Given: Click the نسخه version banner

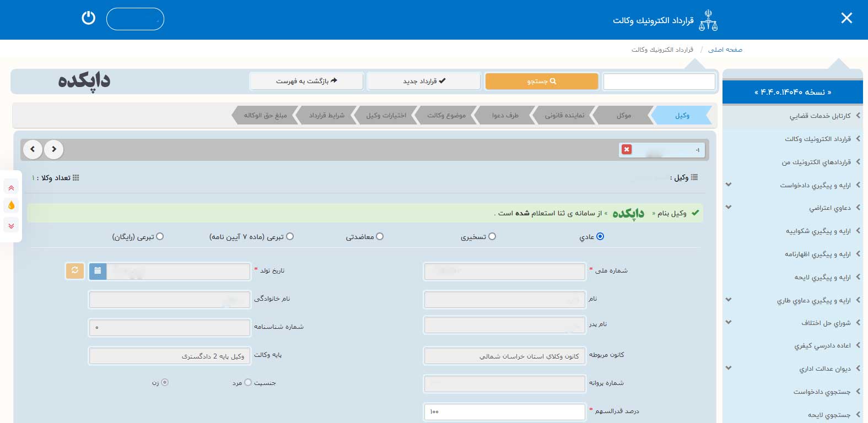Looking at the screenshot, I should point(792,92).
